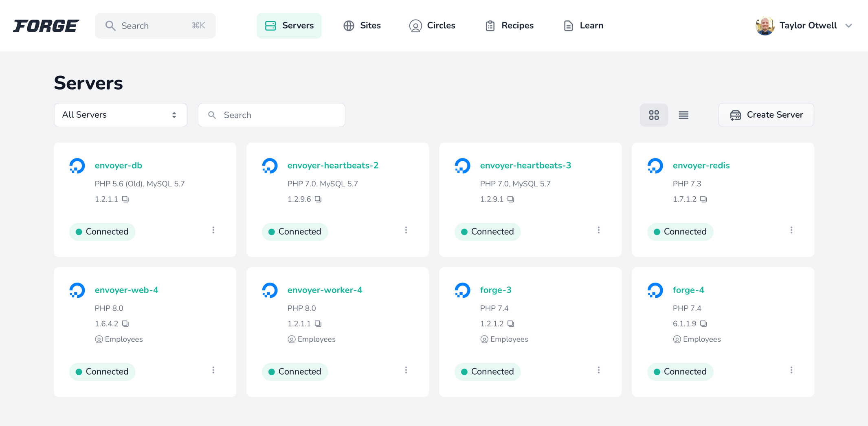Open the three-dot menu for forge-4
This screenshot has width=868, height=426.
tap(791, 370)
